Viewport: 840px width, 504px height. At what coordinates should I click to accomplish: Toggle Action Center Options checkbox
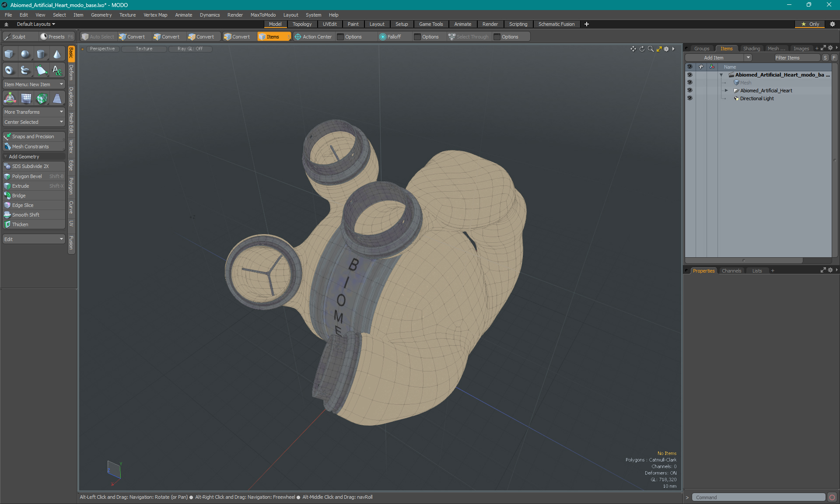(x=340, y=37)
